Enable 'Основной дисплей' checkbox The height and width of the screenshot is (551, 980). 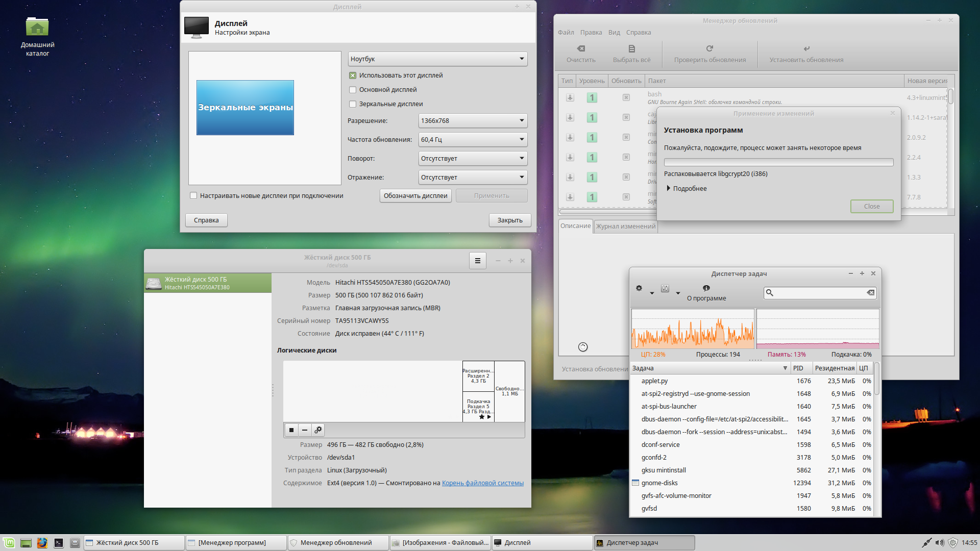click(353, 89)
